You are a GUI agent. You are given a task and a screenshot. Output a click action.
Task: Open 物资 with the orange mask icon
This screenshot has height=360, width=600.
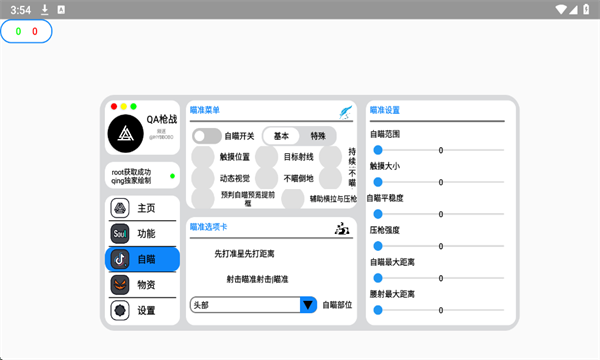click(x=120, y=285)
